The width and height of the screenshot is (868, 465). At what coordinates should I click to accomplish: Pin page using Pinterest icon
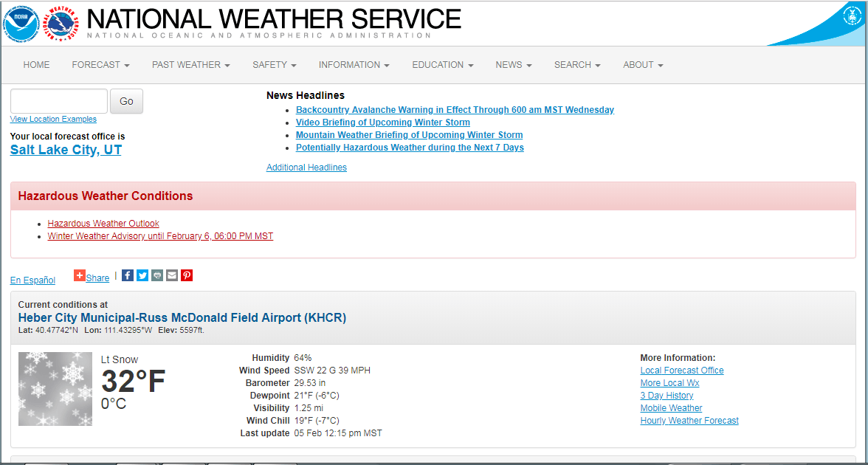tap(187, 275)
